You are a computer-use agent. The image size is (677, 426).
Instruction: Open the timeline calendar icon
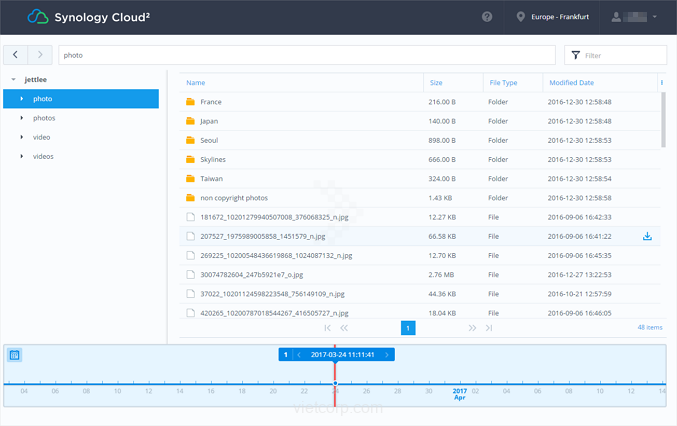pyautogui.click(x=15, y=355)
